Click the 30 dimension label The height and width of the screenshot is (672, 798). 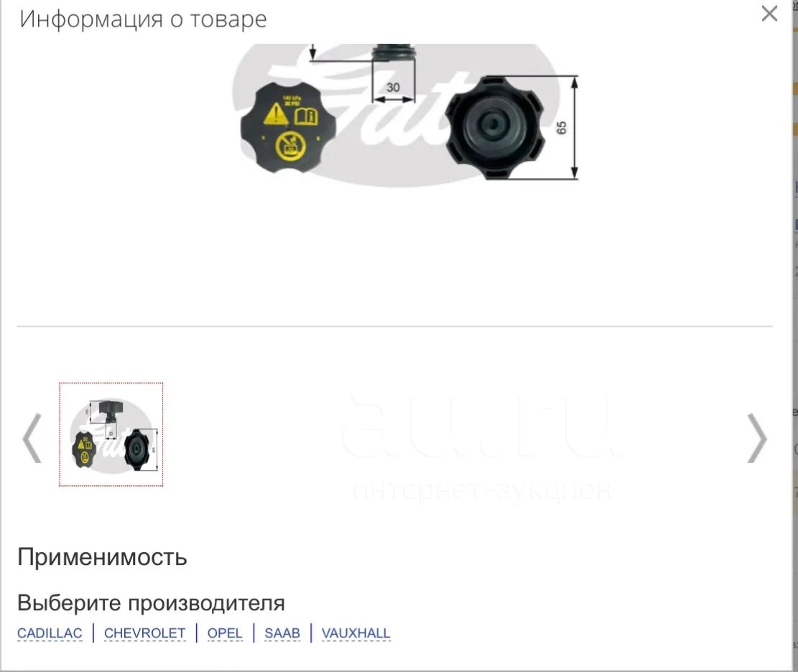tap(393, 88)
